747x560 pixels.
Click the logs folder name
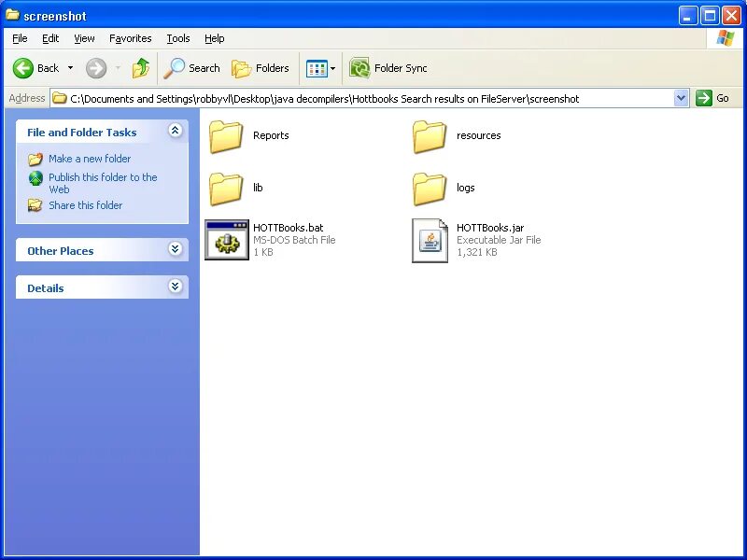pos(465,188)
